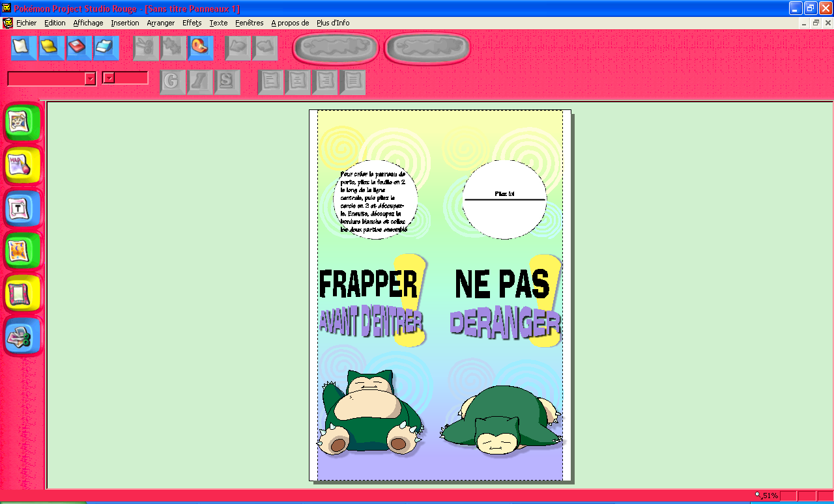Open the Effets menu
This screenshot has width=834, height=504.
click(192, 23)
